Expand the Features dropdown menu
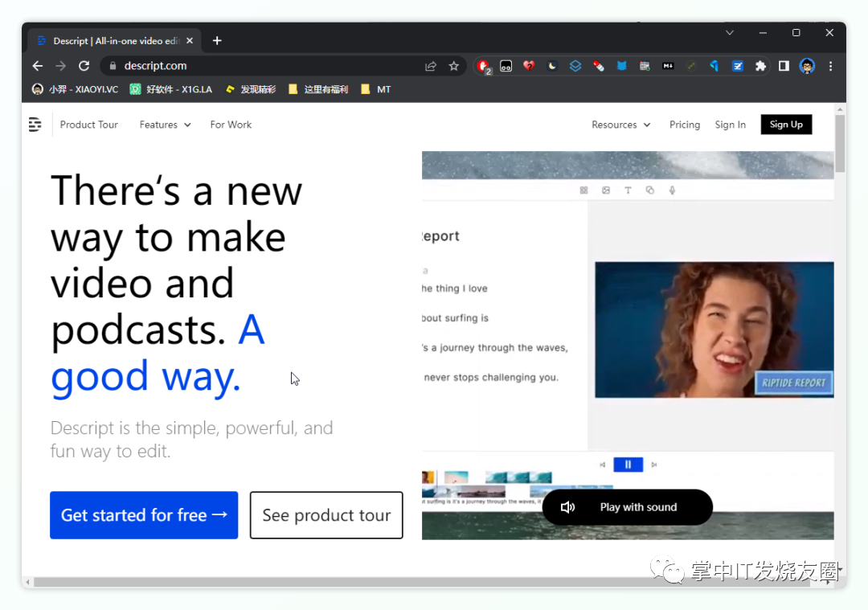 (165, 125)
